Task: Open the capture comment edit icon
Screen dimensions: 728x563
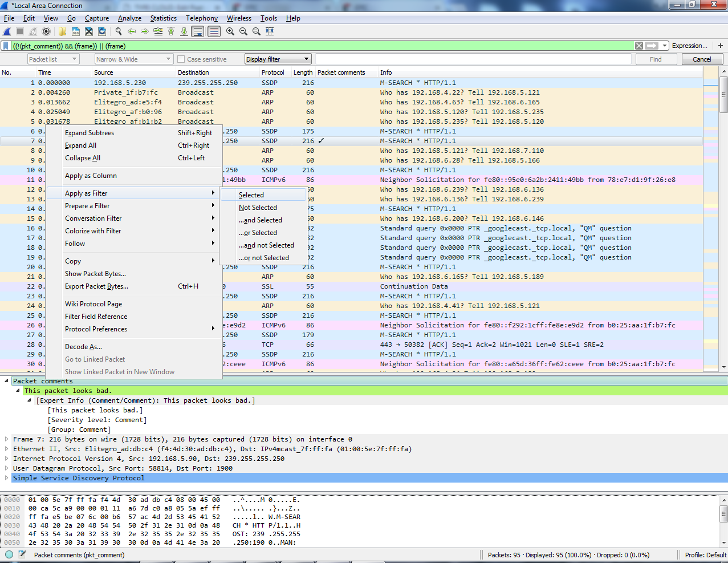Action: point(22,554)
